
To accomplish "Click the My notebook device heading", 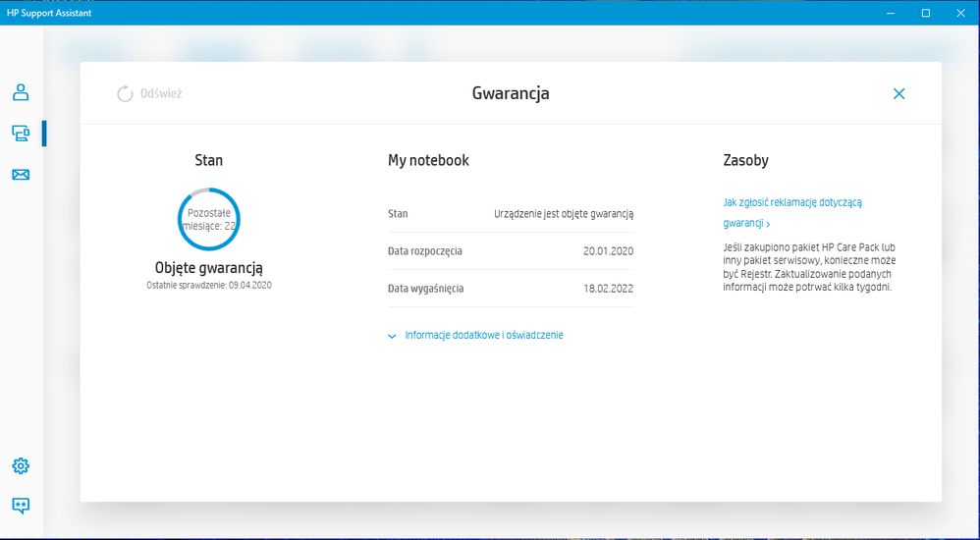I will (x=428, y=160).
